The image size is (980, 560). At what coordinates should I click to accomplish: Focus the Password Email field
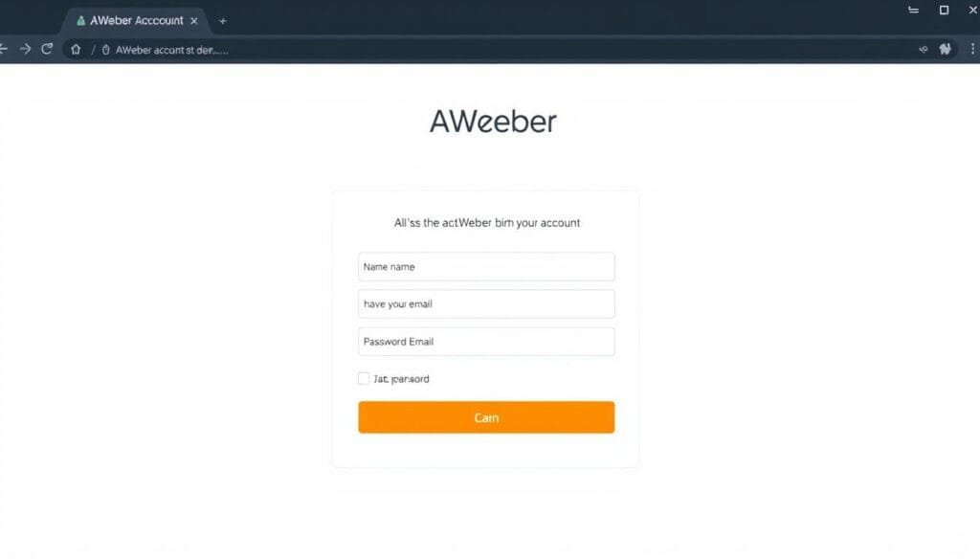[x=486, y=341]
